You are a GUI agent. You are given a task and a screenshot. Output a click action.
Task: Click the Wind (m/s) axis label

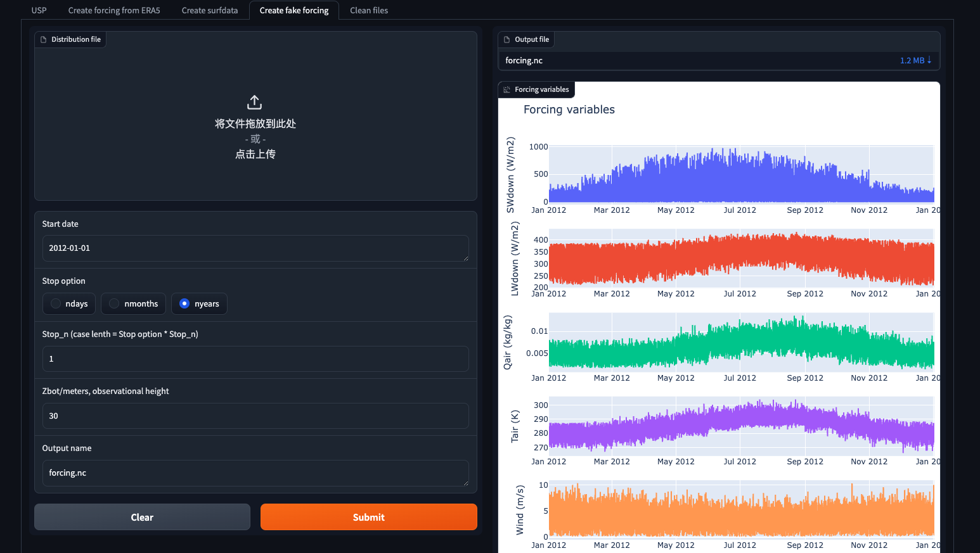(x=520, y=510)
